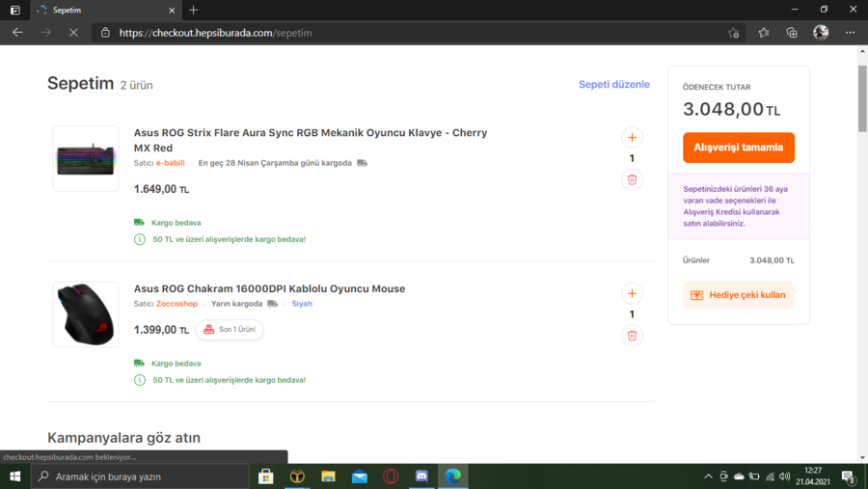The image size is (868, 489).
Task: Click info icon beside keyboard free shipping note
Action: (140, 239)
